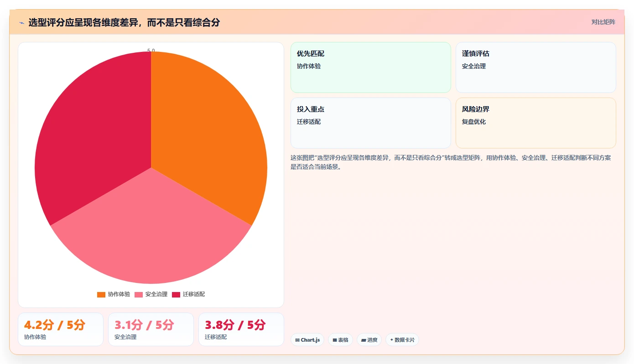
Task: Toggle the 安全治理 legend item
Action: point(151,294)
